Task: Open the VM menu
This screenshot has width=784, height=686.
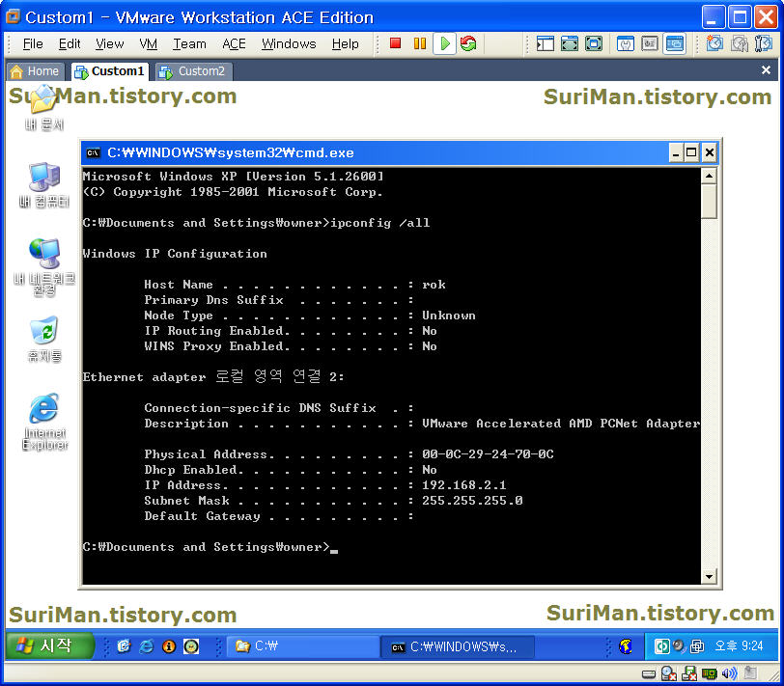Action: pyautogui.click(x=148, y=44)
